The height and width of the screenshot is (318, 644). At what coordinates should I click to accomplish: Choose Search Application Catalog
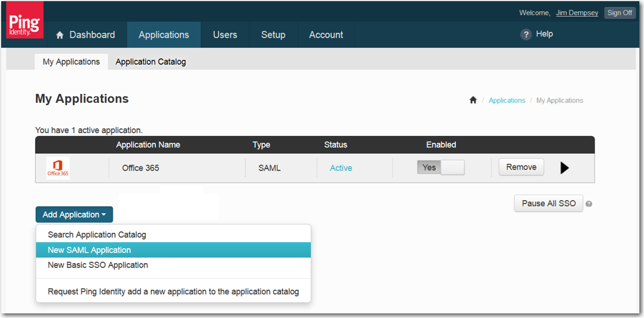point(97,235)
